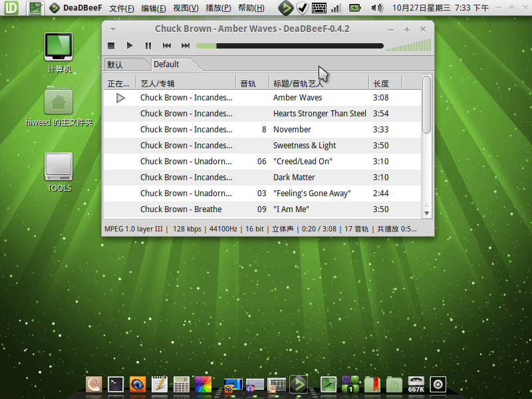Select the Dark Matter track

(x=262, y=178)
